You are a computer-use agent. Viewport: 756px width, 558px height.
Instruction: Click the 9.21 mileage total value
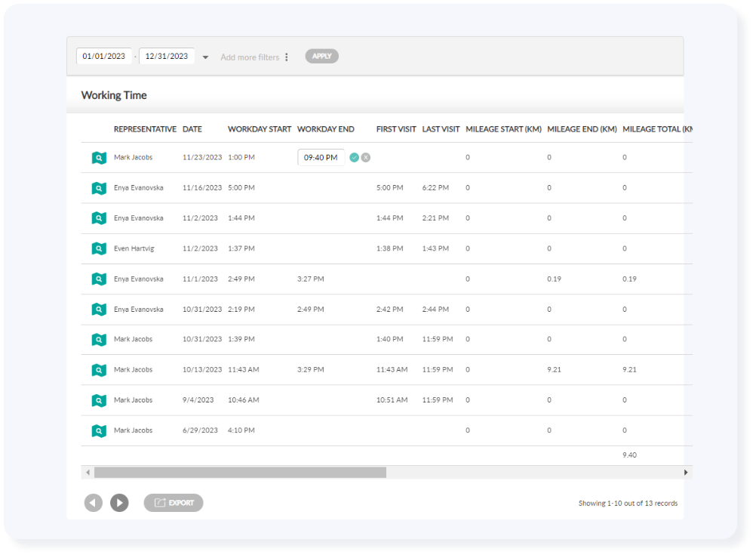click(x=629, y=370)
